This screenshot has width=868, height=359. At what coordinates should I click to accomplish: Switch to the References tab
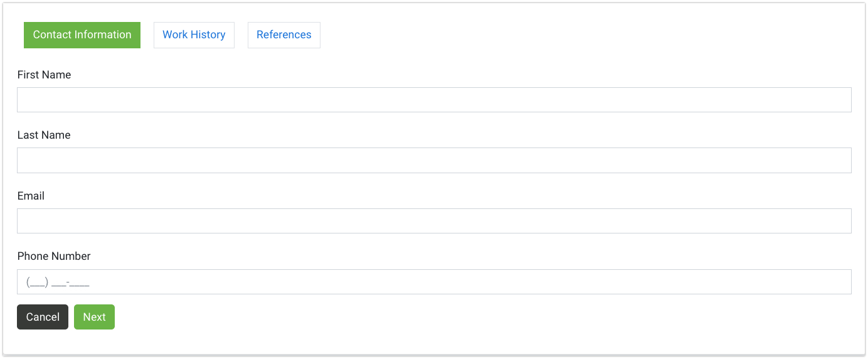283,35
